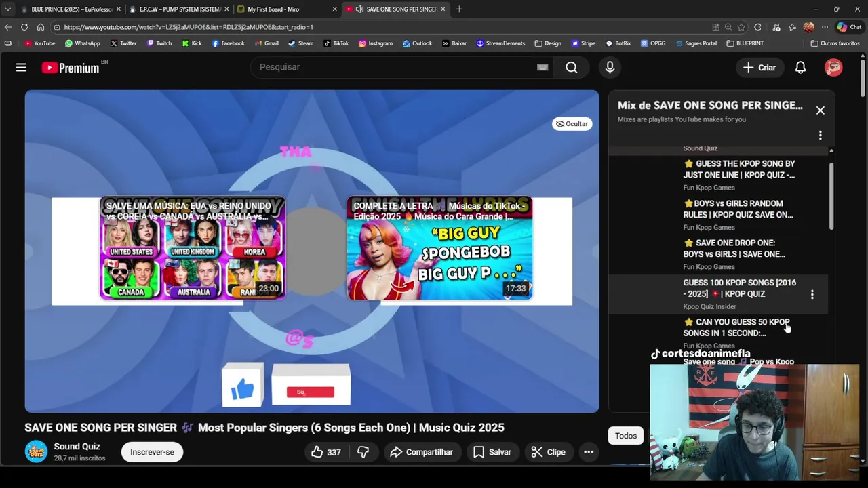The width and height of the screenshot is (868, 488).
Task: Zoom page with magnifier in address bar
Action: pos(728,27)
